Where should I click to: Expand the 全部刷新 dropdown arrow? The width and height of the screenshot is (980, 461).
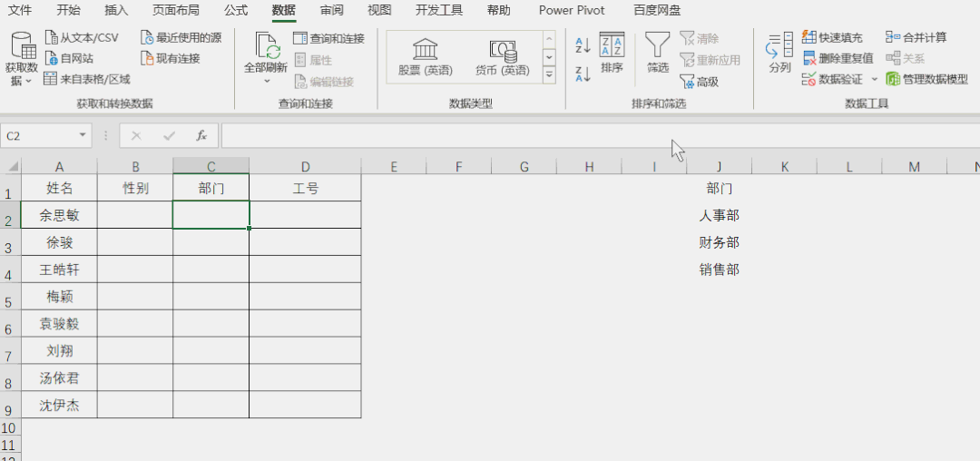pyautogui.click(x=267, y=81)
